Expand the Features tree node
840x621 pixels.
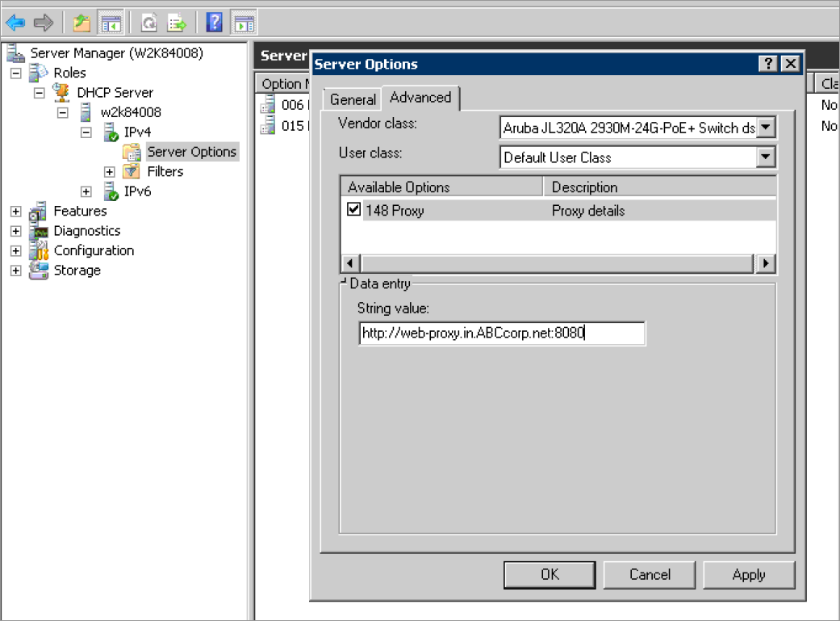16,212
